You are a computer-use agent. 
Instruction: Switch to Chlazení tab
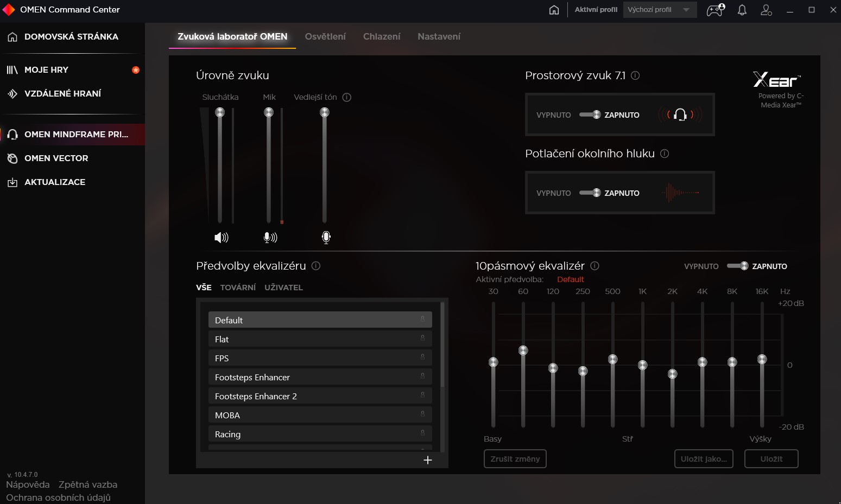(x=382, y=36)
